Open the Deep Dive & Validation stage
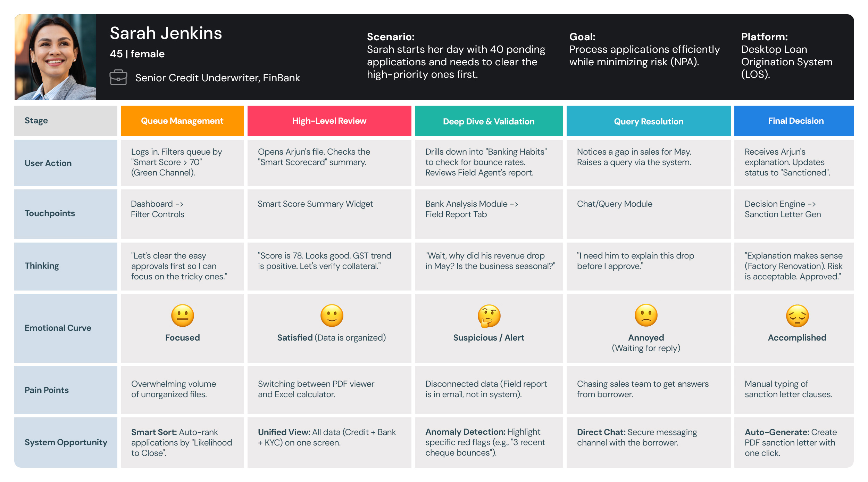The width and height of the screenshot is (868, 482). coord(489,121)
